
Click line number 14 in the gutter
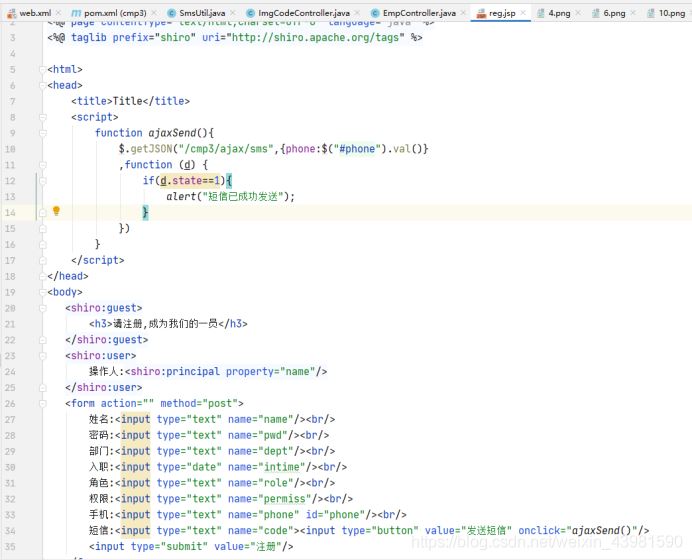coord(10,213)
